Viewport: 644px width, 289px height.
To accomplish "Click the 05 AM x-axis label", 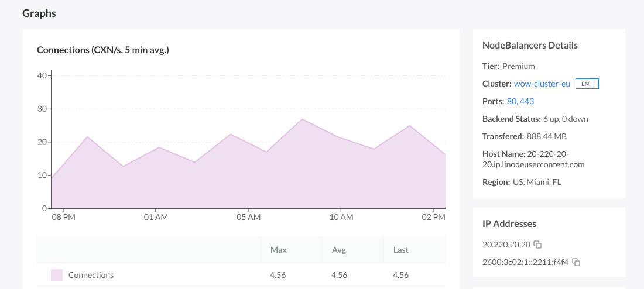I will [x=248, y=218].
